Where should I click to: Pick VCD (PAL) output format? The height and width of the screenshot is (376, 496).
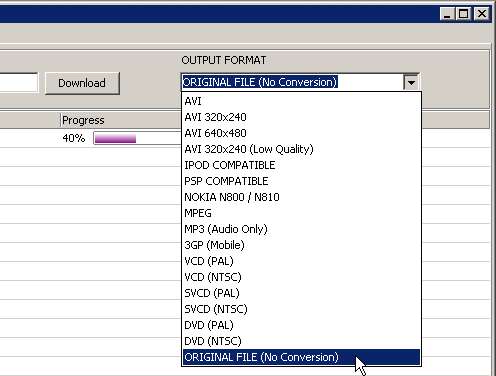pyautogui.click(x=301, y=261)
